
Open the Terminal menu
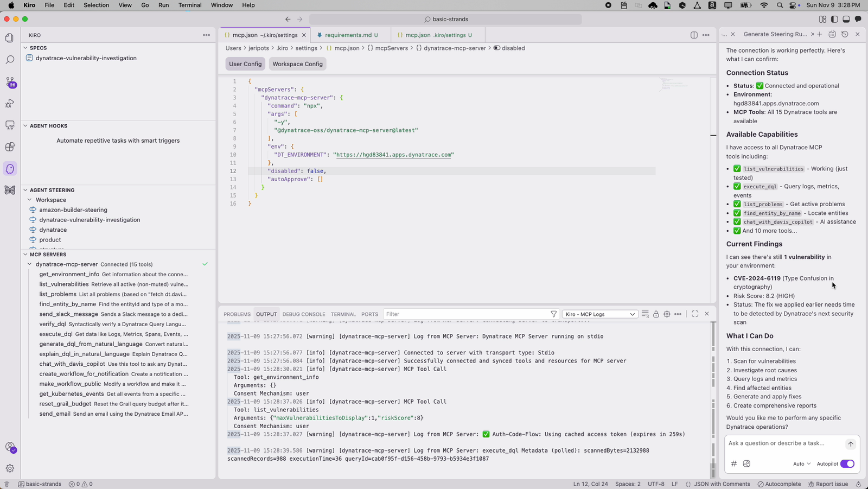click(190, 5)
